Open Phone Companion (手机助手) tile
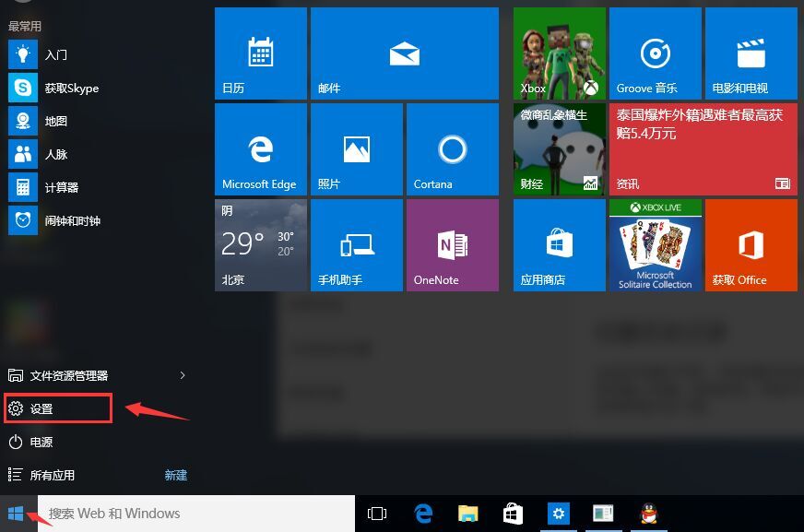804x532 pixels. 356,245
